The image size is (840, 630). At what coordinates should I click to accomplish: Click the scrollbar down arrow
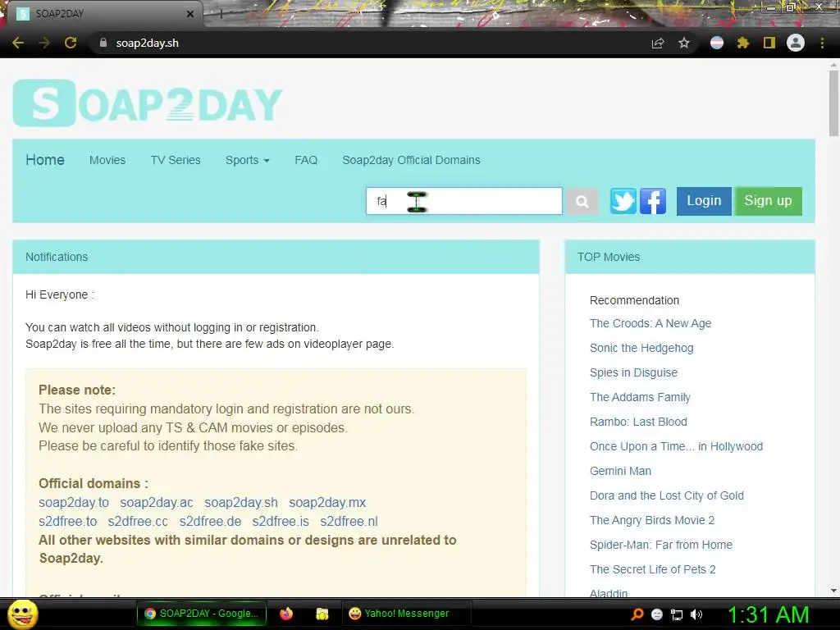coord(833,591)
